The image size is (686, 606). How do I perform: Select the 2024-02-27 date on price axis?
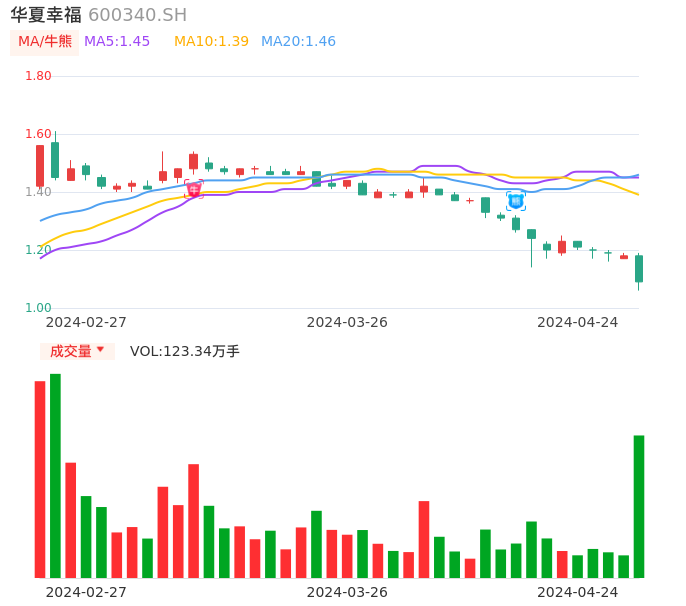point(86,322)
